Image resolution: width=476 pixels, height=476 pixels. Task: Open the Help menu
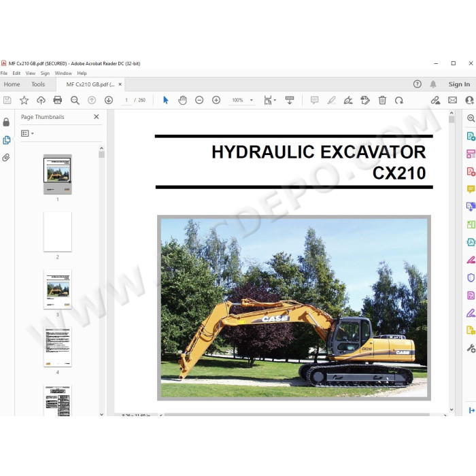pos(82,73)
